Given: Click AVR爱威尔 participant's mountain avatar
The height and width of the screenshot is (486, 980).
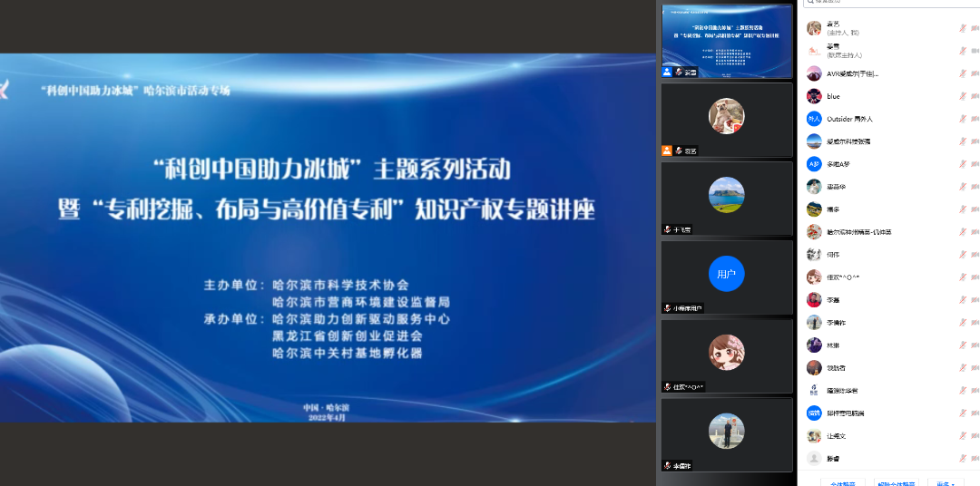Looking at the screenshot, I should (814, 73).
